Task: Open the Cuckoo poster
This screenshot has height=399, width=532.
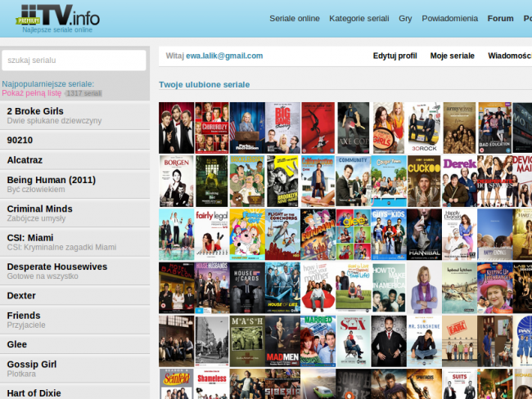Action: [424, 181]
